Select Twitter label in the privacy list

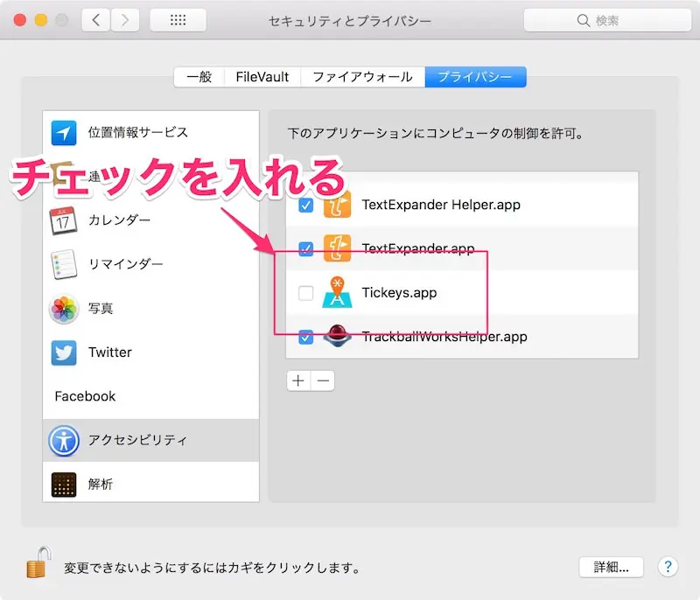click(x=110, y=352)
